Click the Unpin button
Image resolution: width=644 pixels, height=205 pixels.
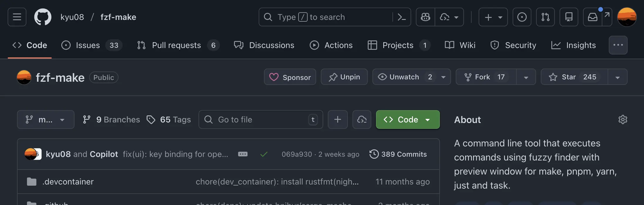pos(344,77)
